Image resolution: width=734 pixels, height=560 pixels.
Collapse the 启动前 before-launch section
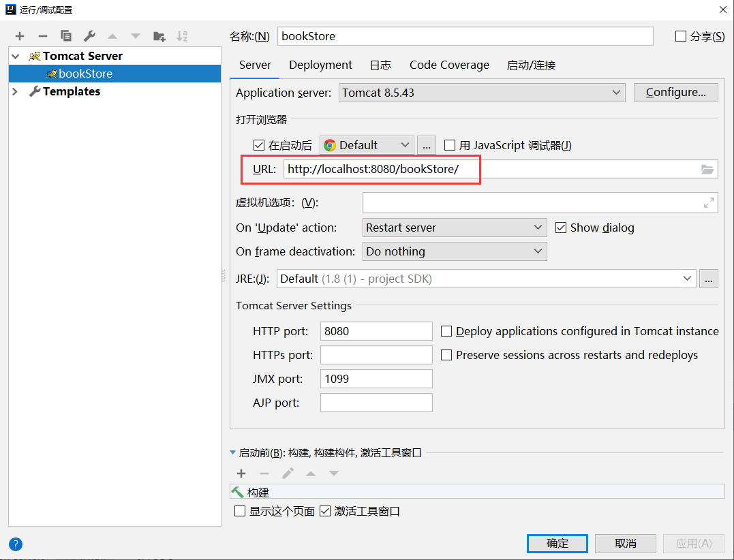(x=232, y=453)
